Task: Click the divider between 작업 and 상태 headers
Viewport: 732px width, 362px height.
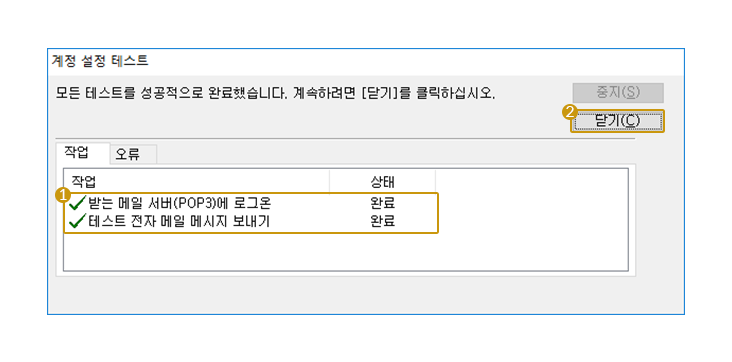Action: pos(330,181)
